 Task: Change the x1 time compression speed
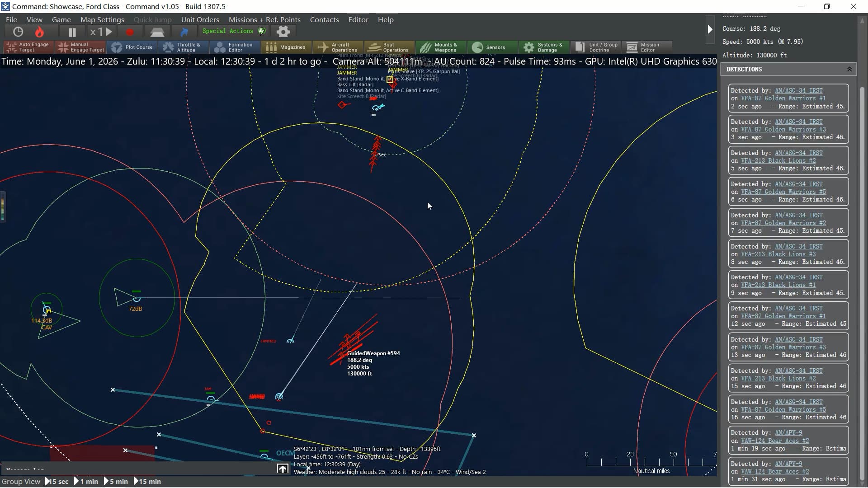(x=100, y=32)
